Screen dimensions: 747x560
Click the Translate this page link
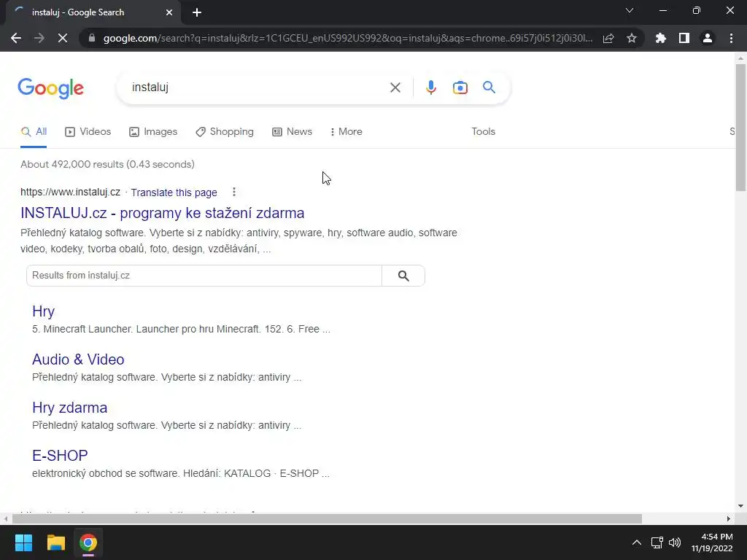[x=174, y=192]
